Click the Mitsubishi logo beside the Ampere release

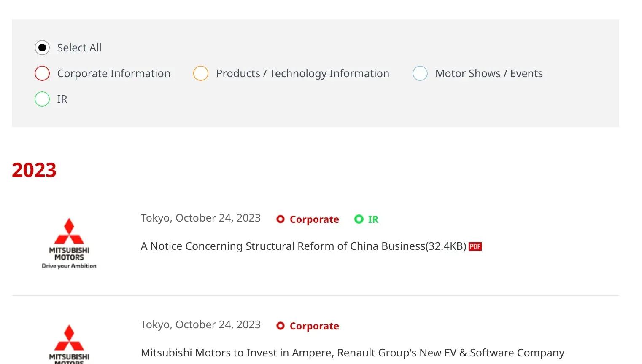click(69, 344)
